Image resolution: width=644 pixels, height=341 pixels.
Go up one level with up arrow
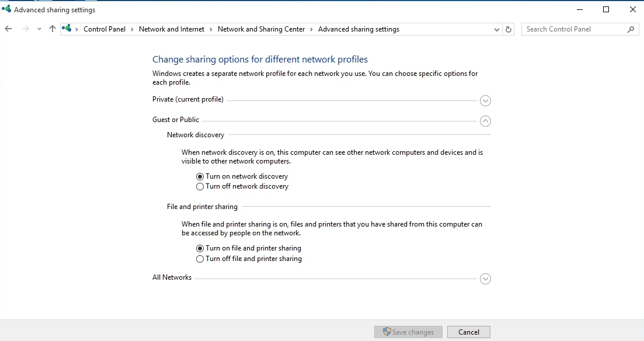coord(52,29)
